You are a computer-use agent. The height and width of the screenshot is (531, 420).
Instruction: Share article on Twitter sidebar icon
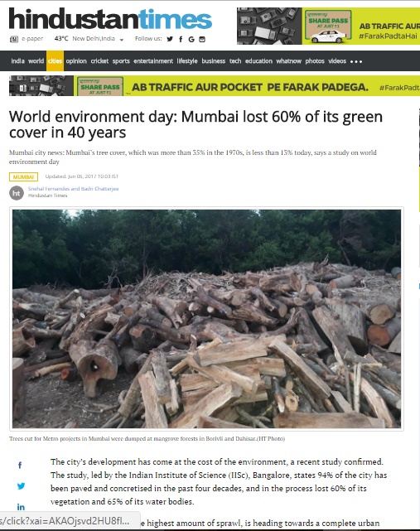(21, 486)
